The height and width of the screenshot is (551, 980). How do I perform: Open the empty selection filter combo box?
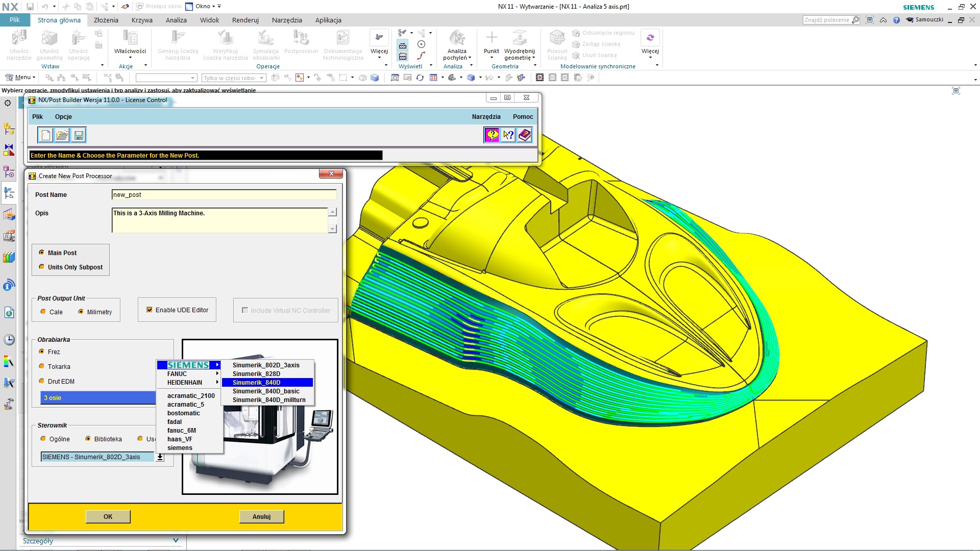pos(166,78)
